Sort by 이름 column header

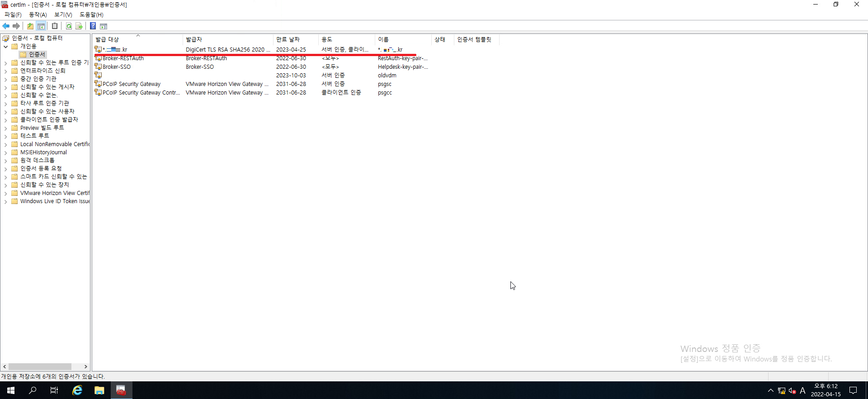403,39
